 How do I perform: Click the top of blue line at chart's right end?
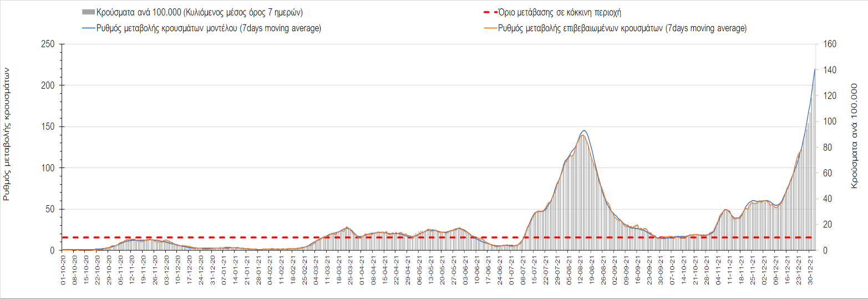pos(815,69)
